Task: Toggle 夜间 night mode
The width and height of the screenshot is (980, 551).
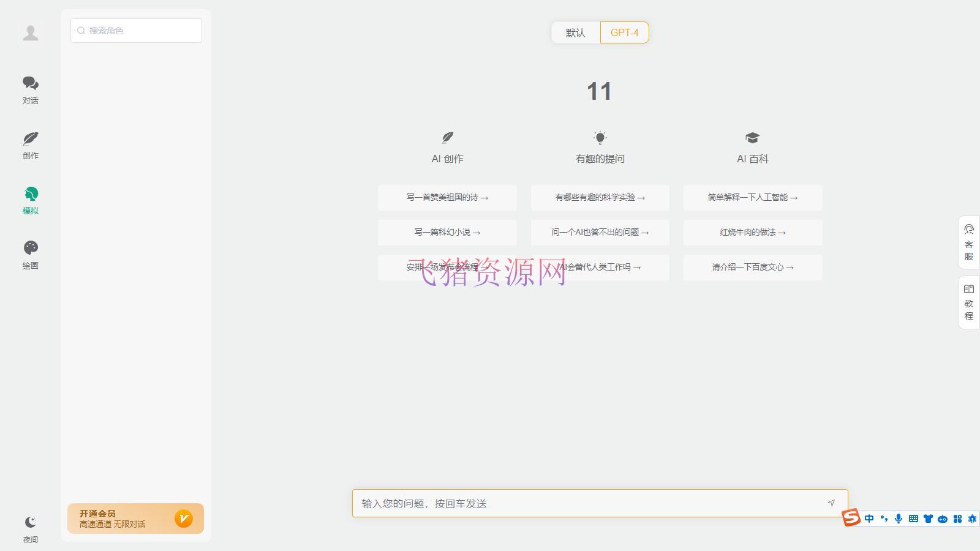Action: [x=30, y=525]
